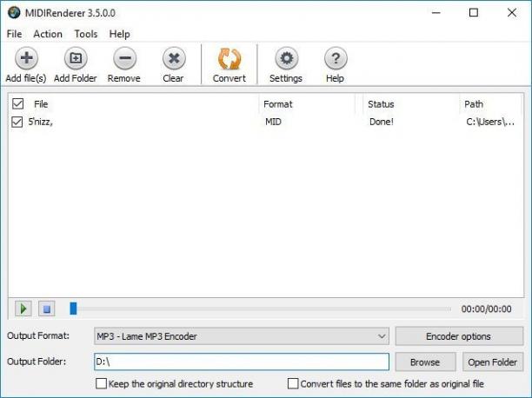Screen dimensions: 532x398
Task: Select the 5'nizz, file row name
Action: [40, 122]
